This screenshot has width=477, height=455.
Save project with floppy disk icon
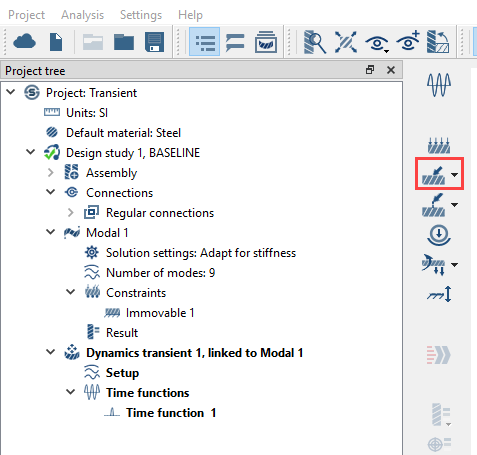(155, 42)
